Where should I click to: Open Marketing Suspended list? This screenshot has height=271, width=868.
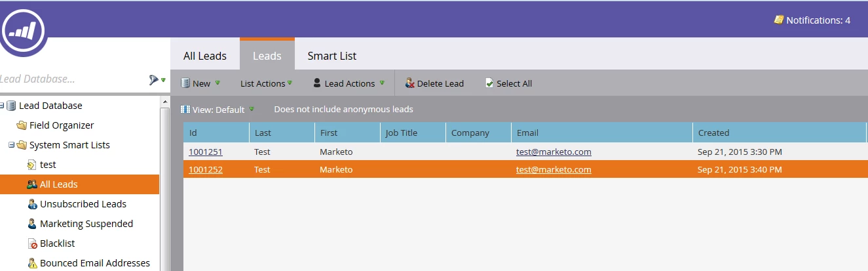pos(86,224)
